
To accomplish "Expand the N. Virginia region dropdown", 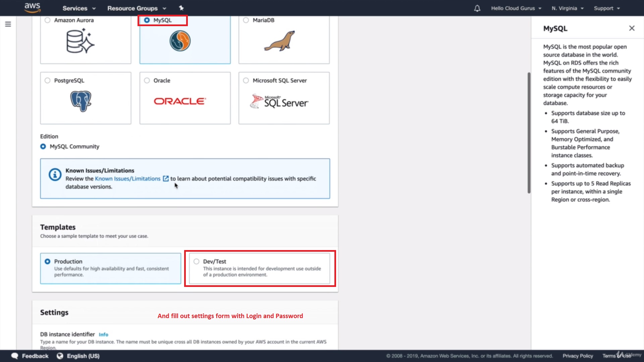I will pos(568,8).
